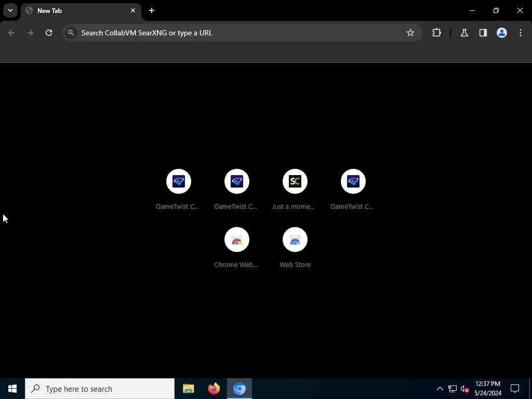This screenshot has width=532, height=399.
Task: Open the fourth GameTwist shortcut tile
Action: point(353,189)
